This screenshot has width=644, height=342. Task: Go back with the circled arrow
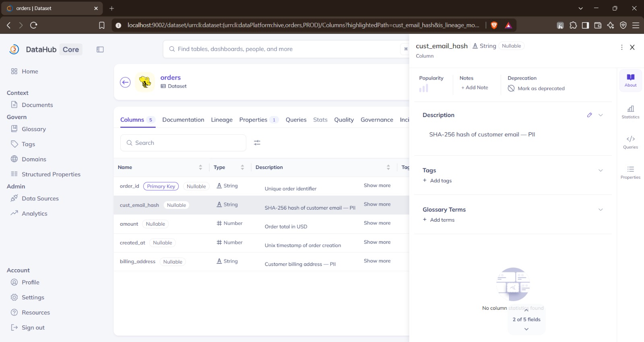point(125,82)
